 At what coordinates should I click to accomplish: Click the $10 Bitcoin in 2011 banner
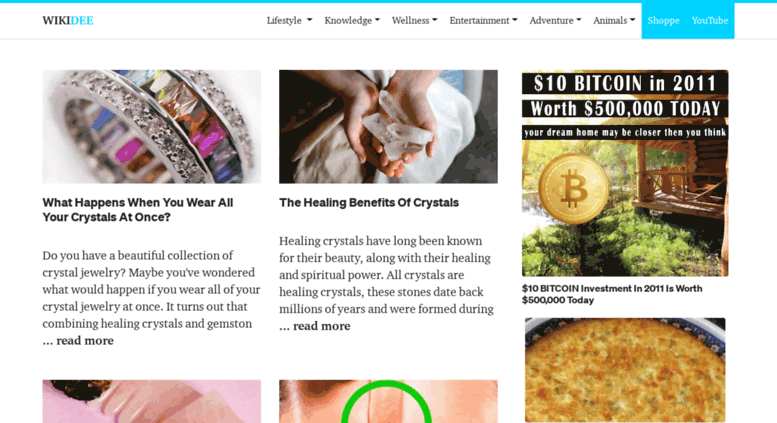pos(625,173)
